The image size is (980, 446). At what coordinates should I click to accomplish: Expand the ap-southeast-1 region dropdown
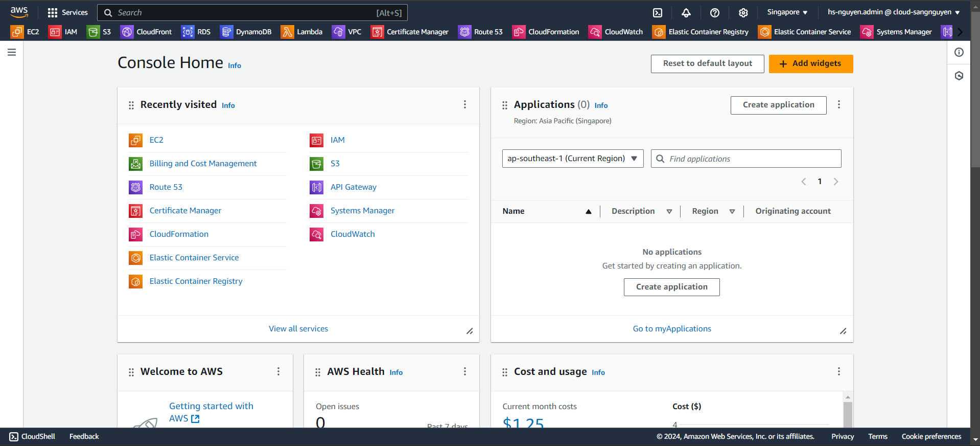(572, 159)
